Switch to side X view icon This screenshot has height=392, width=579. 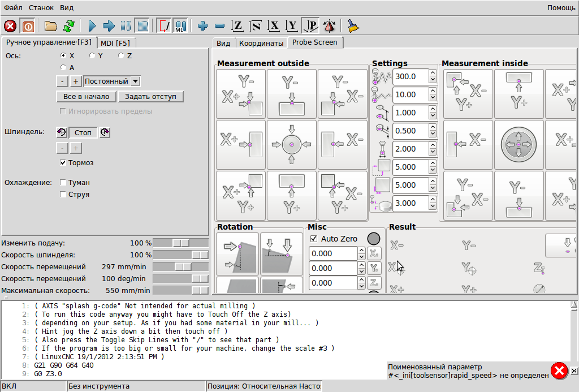pyautogui.click(x=274, y=26)
